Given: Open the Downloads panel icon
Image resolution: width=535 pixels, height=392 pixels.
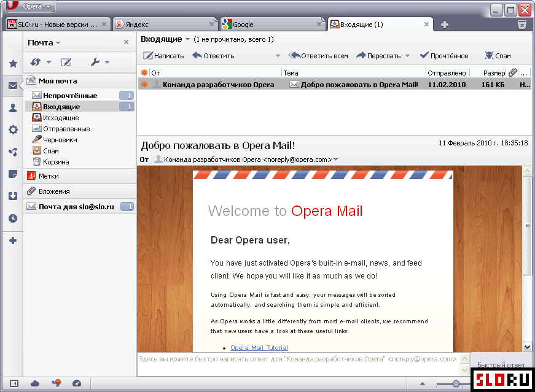Looking at the screenshot, I should pos(13,196).
